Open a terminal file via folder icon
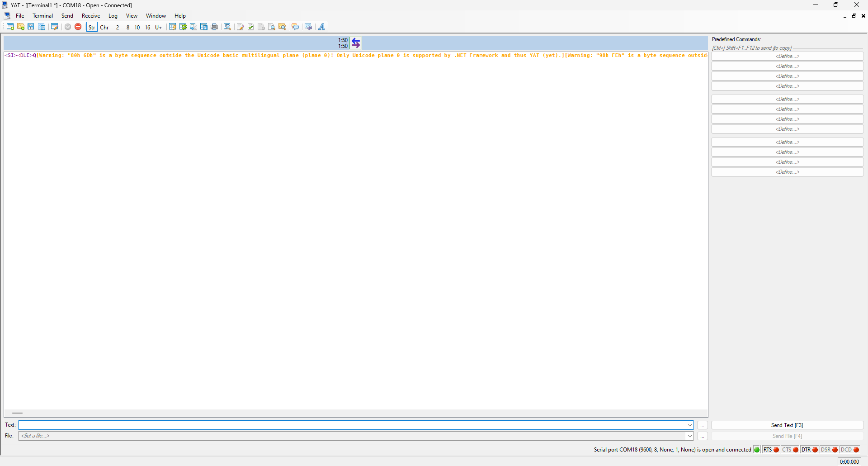 click(x=20, y=27)
